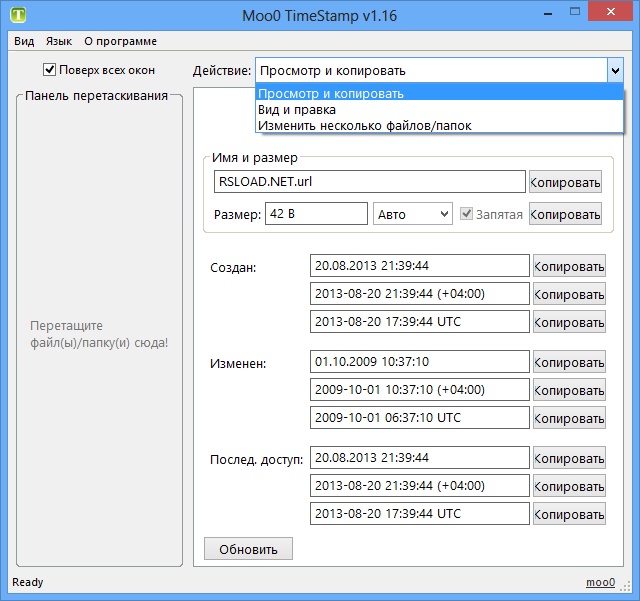640x601 pixels.
Task: Select Просмотр и копировать in dropdown list
Action: click(439, 93)
